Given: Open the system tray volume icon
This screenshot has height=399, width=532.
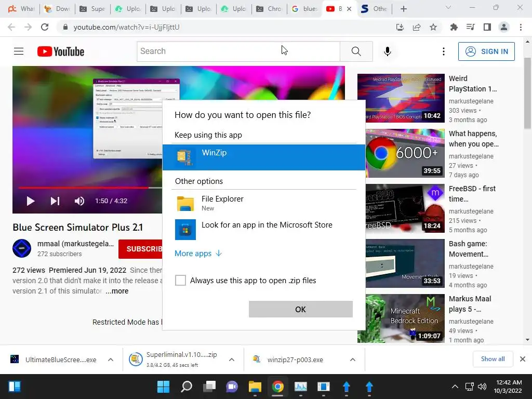Looking at the screenshot, I should click(482, 387).
